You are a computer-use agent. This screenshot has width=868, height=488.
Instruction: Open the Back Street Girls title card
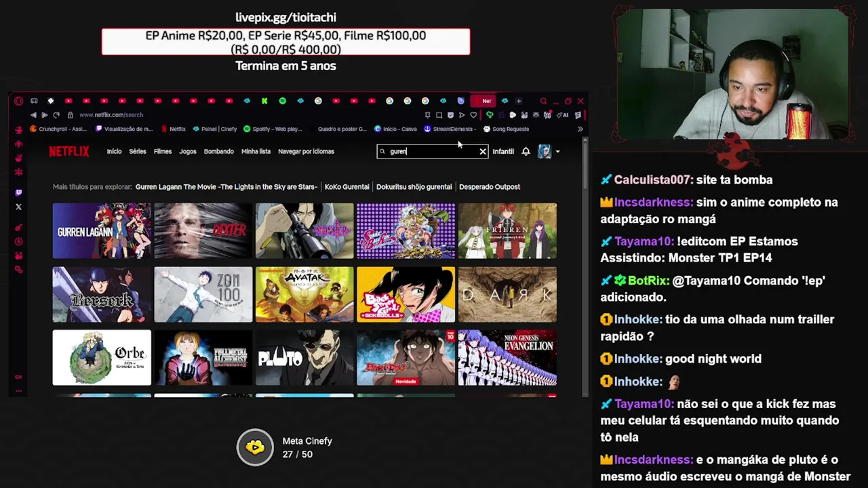coord(406,294)
